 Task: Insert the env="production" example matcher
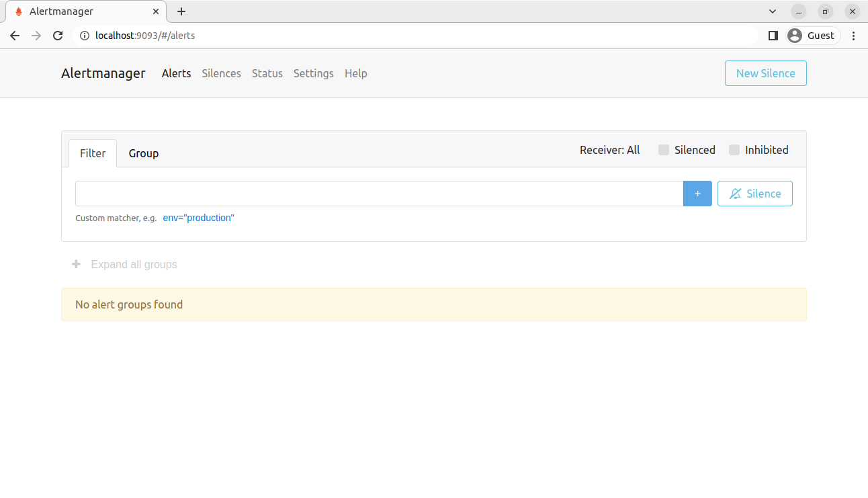(198, 218)
